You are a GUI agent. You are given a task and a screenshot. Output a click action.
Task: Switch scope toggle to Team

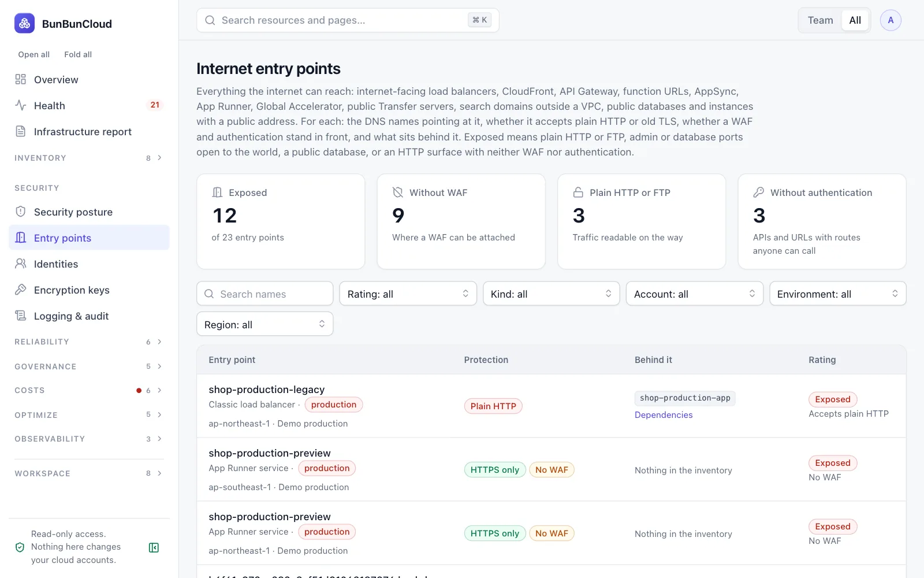point(820,20)
